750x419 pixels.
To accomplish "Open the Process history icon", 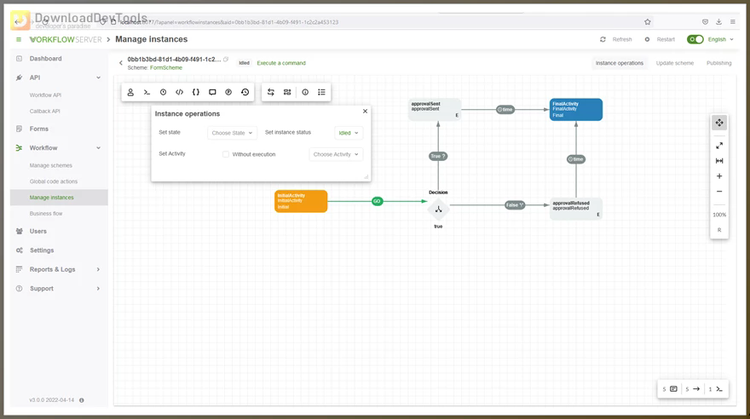I will tap(245, 92).
